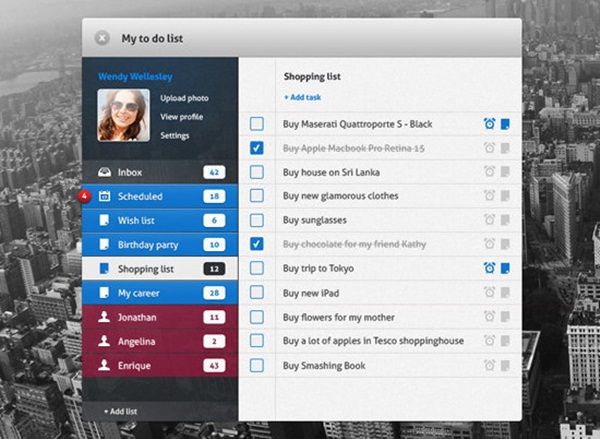Click the Inbox count badge 42
Image resolution: width=600 pixels, height=439 pixels.
pyautogui.click(x=214, y=172)
